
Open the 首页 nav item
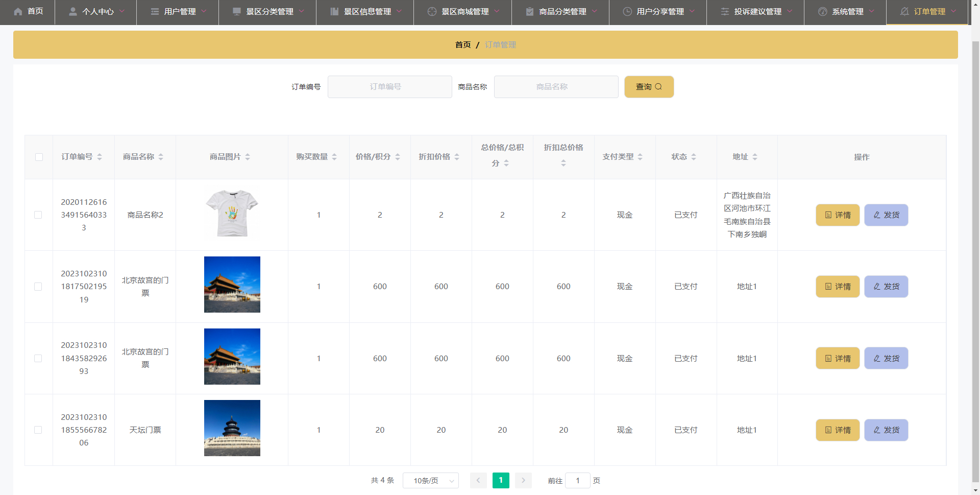pos(28,11)
